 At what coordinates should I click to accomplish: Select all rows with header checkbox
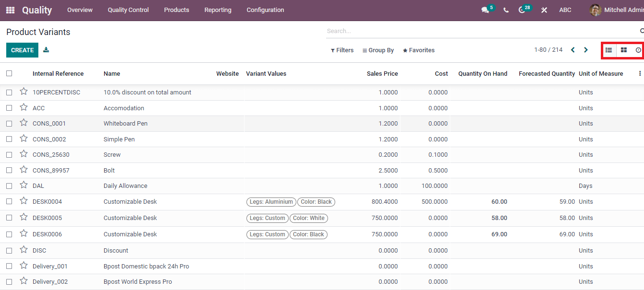pos(9,73)
